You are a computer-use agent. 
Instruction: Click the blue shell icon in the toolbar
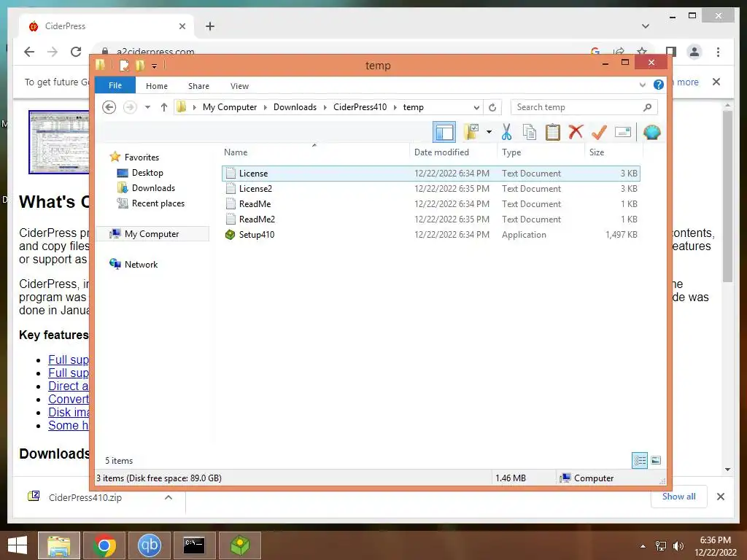(x=651, y=132)
